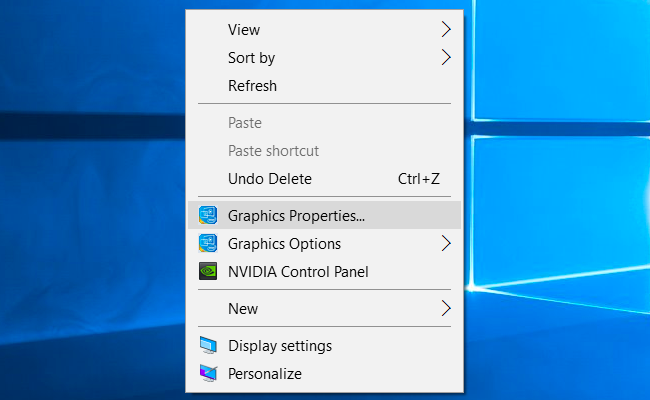Launch NVIDIA Control Panel text entry
The width and height of the screenshot is (650, 400).
pos(298,271)
